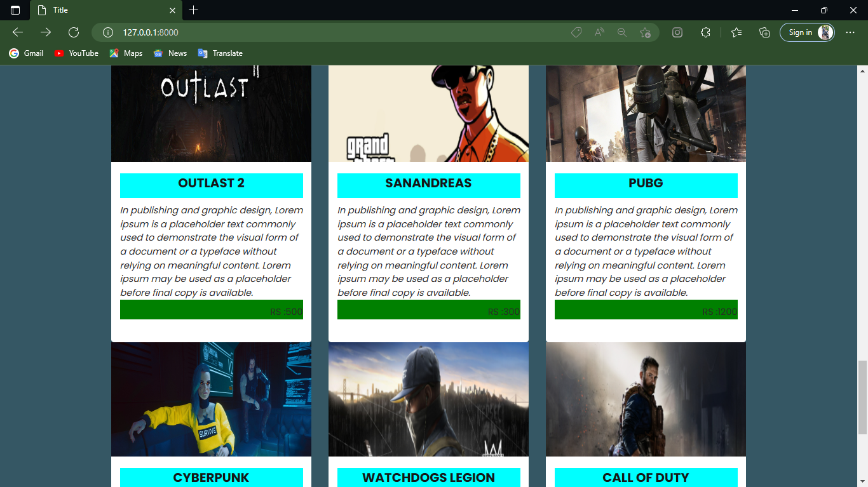Add this page to favorites

pos(645,32)
